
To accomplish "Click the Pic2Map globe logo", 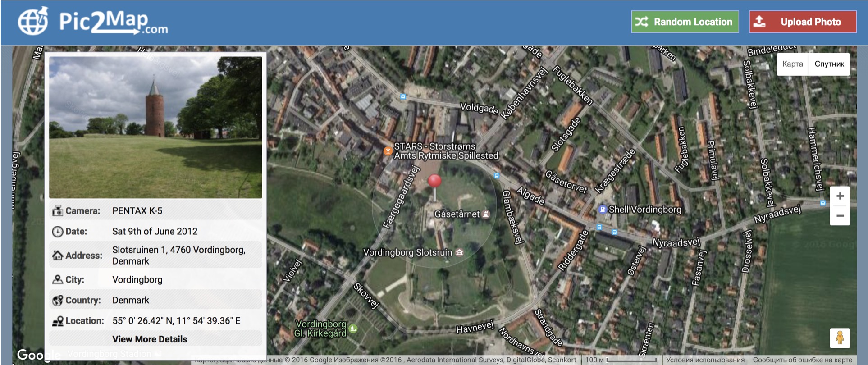I will (x=33, y=21).
